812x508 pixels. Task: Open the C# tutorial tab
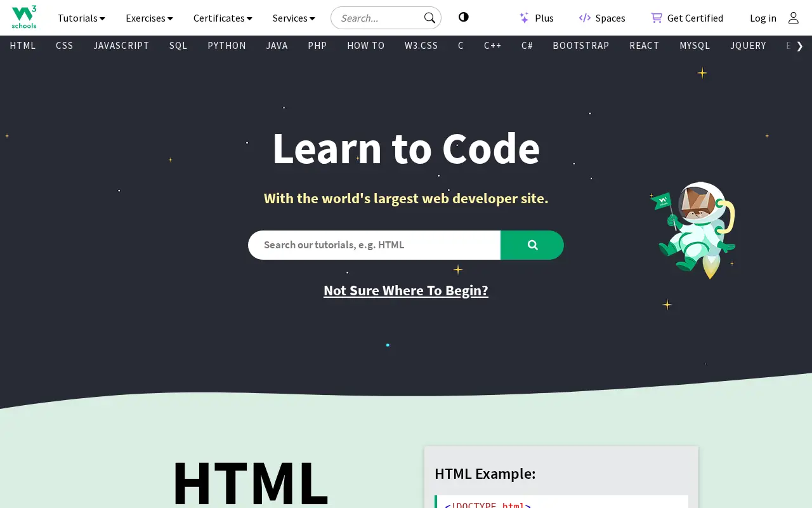tap(527, 46)
